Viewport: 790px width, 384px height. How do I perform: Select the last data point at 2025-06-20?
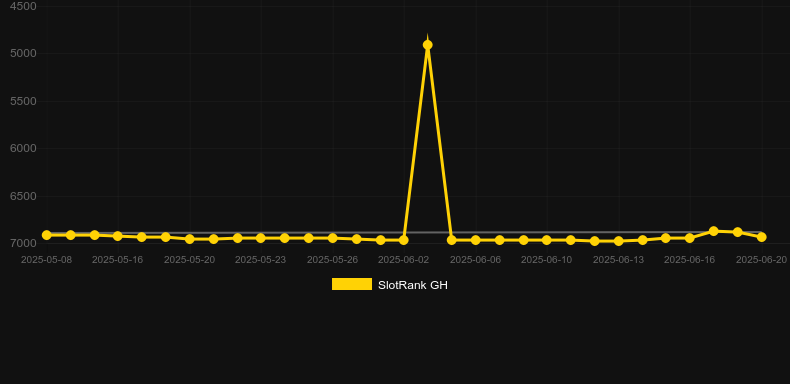(761, 237)
